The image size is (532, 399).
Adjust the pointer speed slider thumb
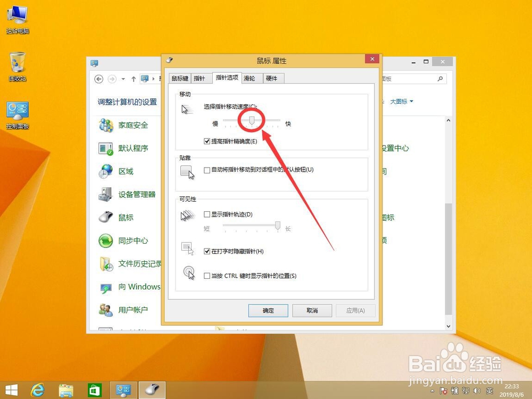(252, 120)
